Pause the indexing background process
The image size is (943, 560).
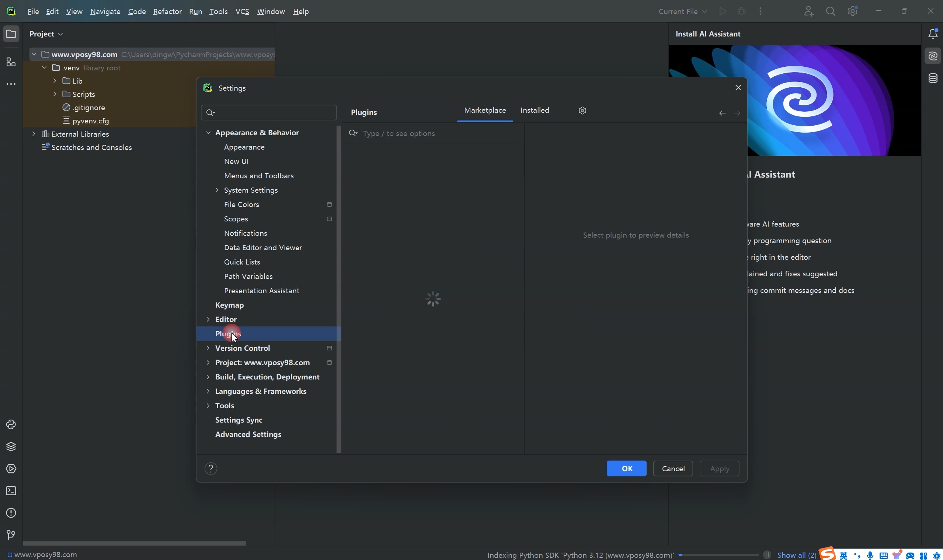point(767,555)
